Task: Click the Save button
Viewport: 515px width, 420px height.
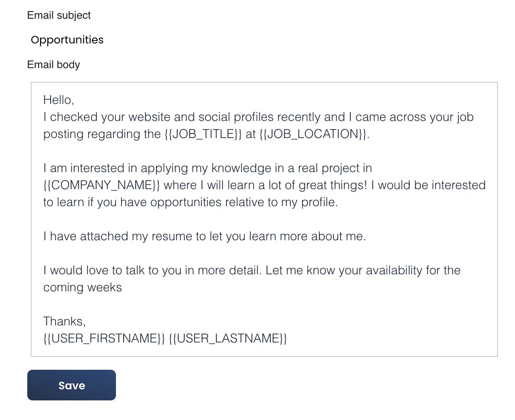Action: pyautogui.click(x=72, y=385)
